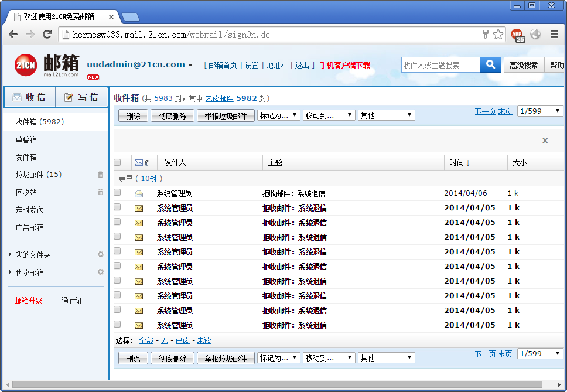Click the globe extension icon

(535, 34)
